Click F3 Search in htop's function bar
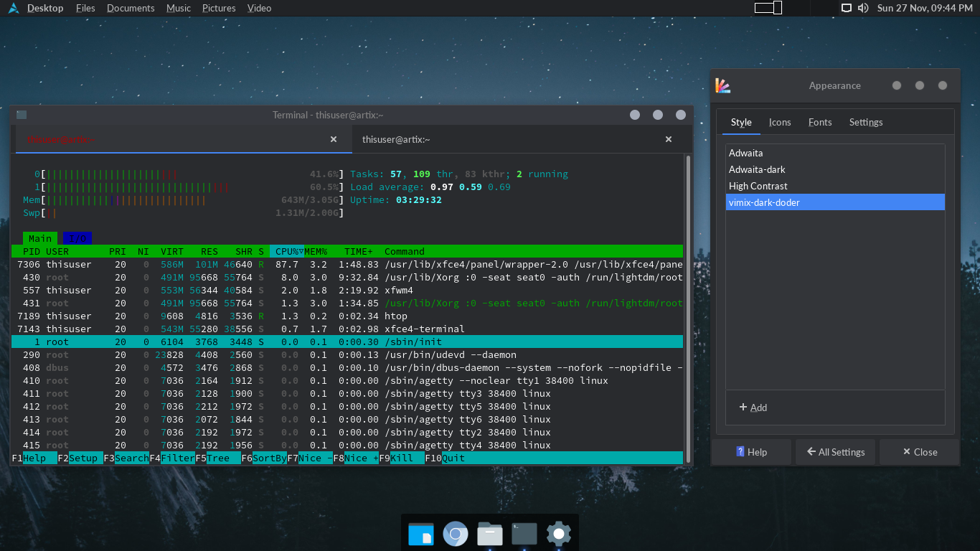 126,458
